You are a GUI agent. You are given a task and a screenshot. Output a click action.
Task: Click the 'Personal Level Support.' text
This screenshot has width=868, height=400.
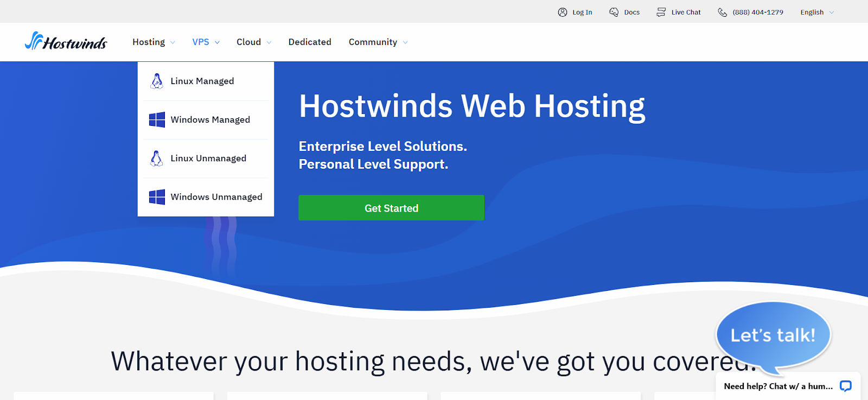[373, 164]
